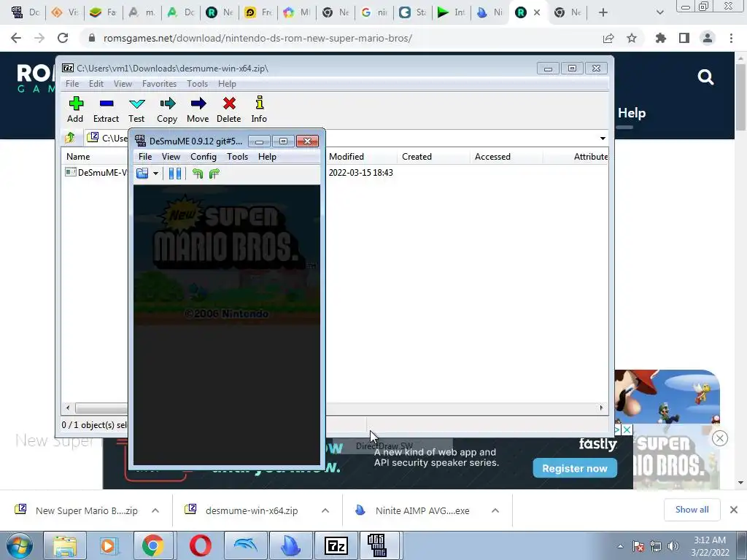Share this page via Chrome share icon
The width and height of the screenshot is (747, 560).
point(608,38)
